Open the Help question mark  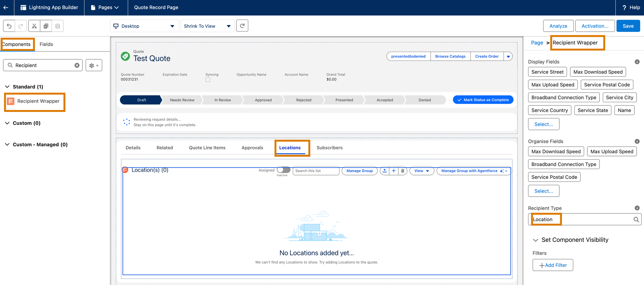point(624,7)
